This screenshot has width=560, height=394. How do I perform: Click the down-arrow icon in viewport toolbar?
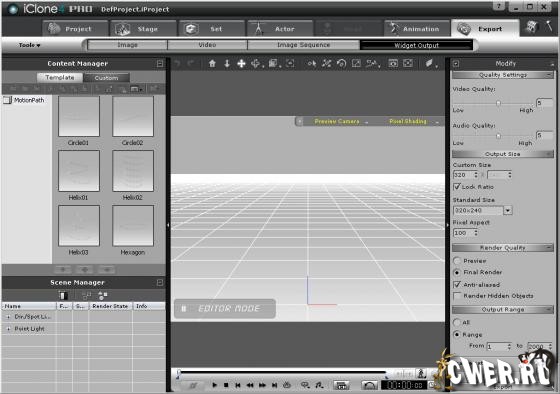[227, 64]
